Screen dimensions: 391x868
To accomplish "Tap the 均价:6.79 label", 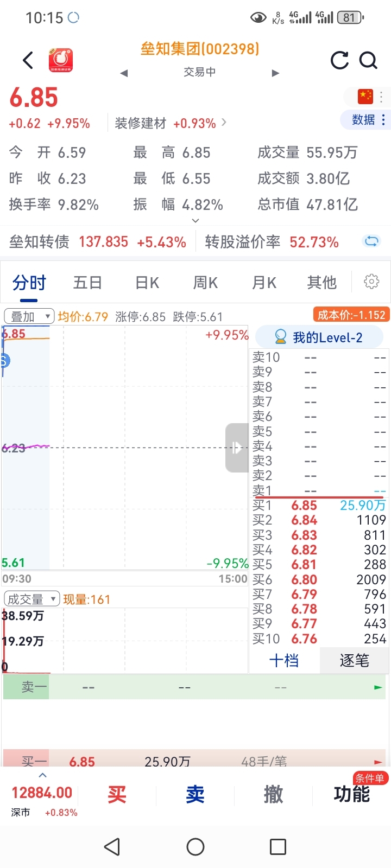I will (83, 316).
